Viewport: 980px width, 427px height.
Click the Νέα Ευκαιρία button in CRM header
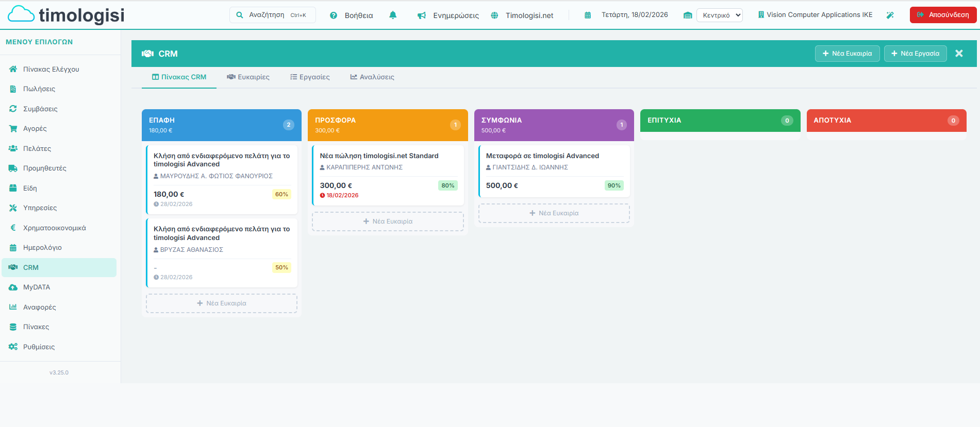point(847,54)
